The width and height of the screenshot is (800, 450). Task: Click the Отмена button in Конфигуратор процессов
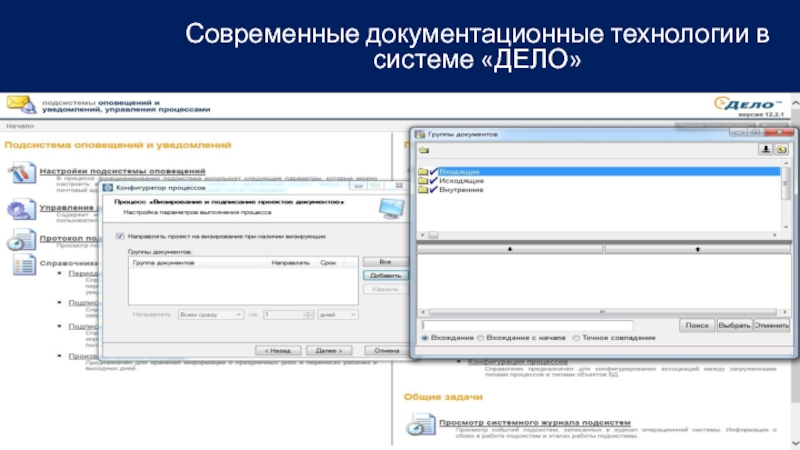point(387,351)
